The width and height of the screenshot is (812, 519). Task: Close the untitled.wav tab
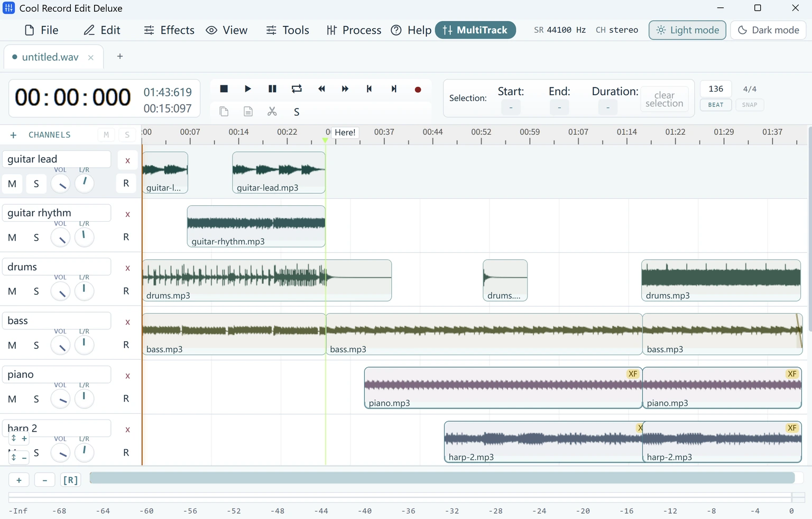[91, 58]
